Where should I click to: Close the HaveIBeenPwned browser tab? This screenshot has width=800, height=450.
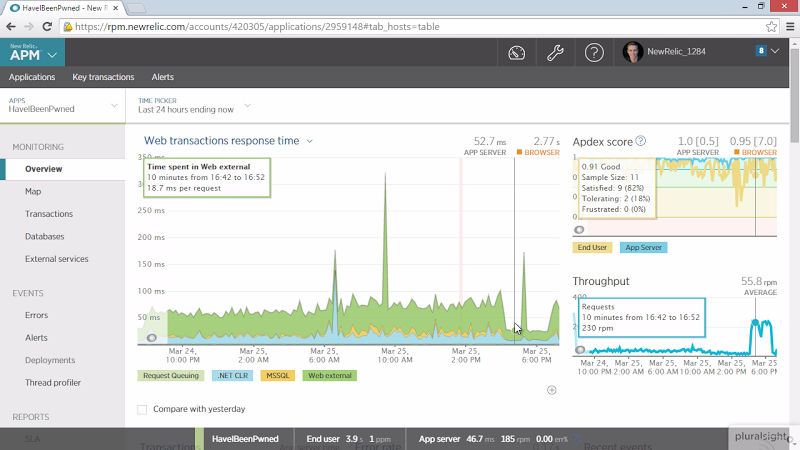pyautogui.click(x=116, y=8)
